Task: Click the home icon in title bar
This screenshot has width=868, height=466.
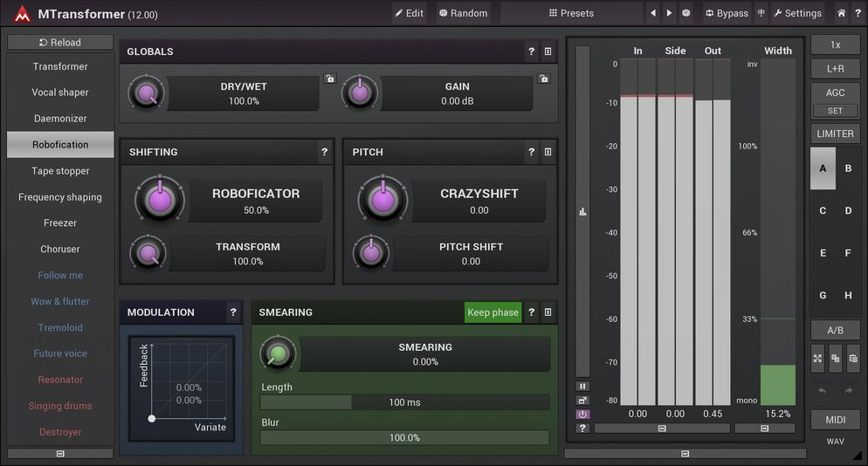Action: (841, 13)
